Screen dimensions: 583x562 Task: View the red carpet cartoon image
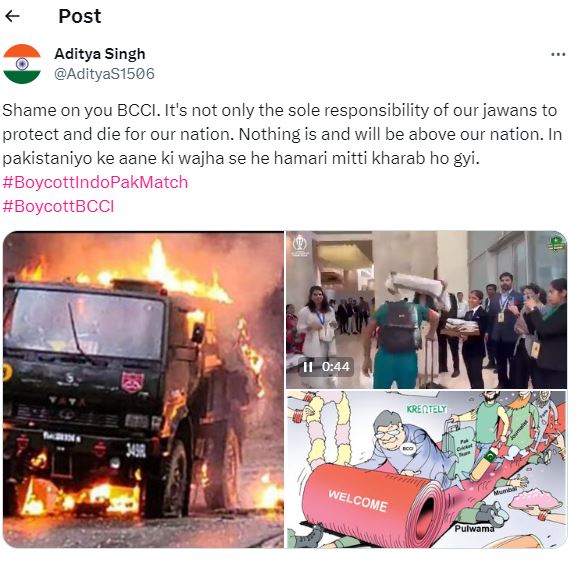(x=426, y=469)
